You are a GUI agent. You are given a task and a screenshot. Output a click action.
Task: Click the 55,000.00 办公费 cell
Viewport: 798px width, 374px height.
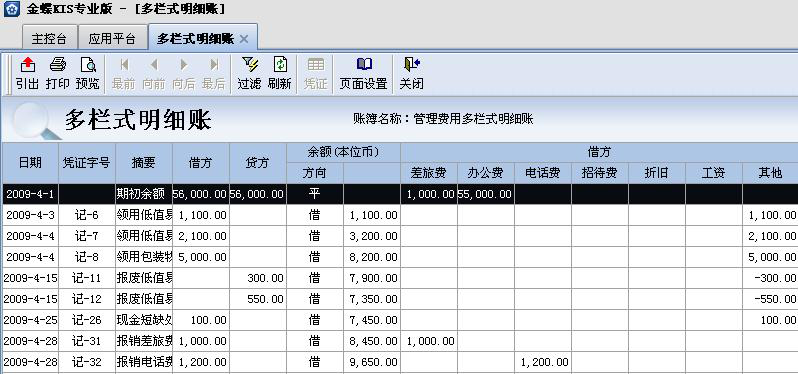click(x=486, y=194)
